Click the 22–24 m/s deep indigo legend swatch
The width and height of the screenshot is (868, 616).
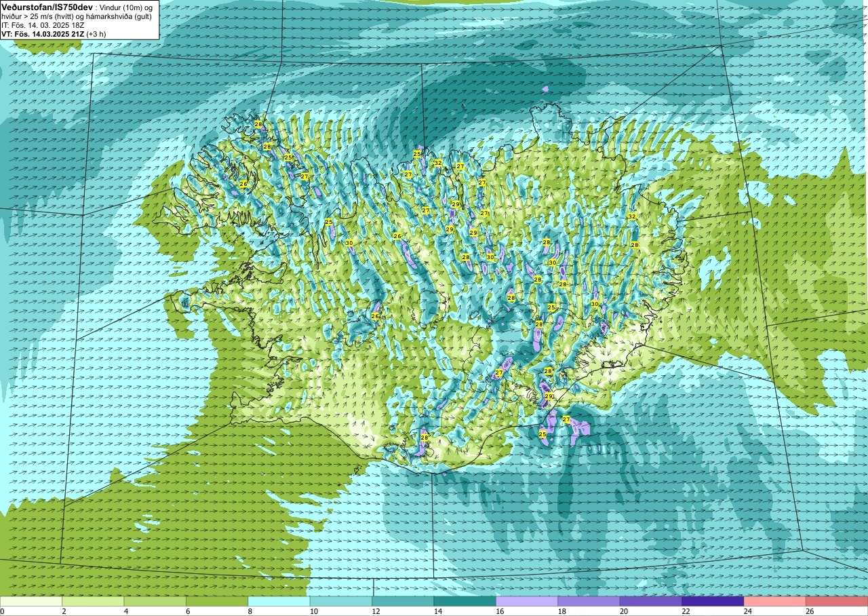[x=713, y=601]
